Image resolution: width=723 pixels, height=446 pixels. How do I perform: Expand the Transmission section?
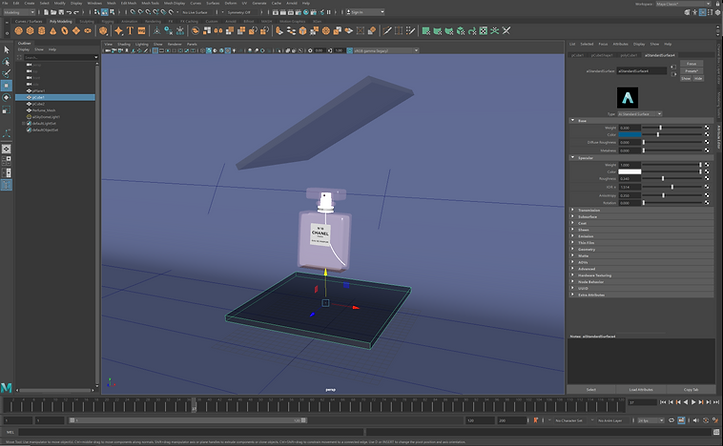pyautogui.click(x=573, y=210)
